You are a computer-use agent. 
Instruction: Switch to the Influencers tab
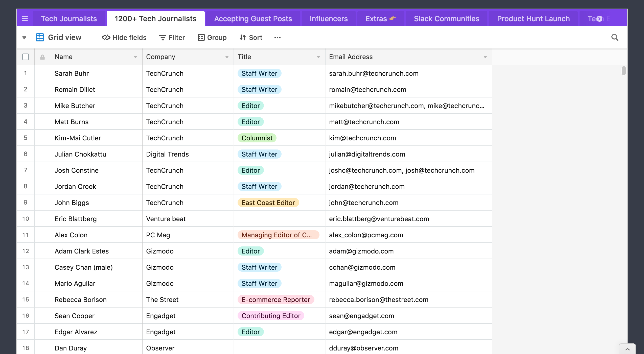(x=329, y=19)
